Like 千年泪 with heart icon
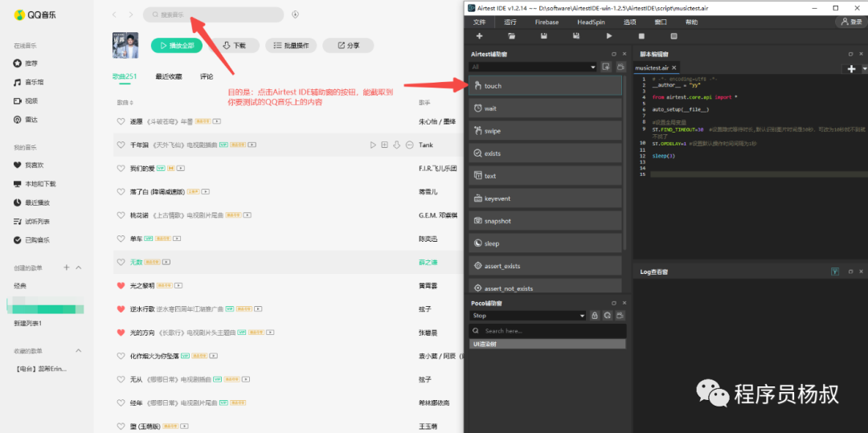The width and height of the screenshot is (868, 433). (x=121, y=145)
